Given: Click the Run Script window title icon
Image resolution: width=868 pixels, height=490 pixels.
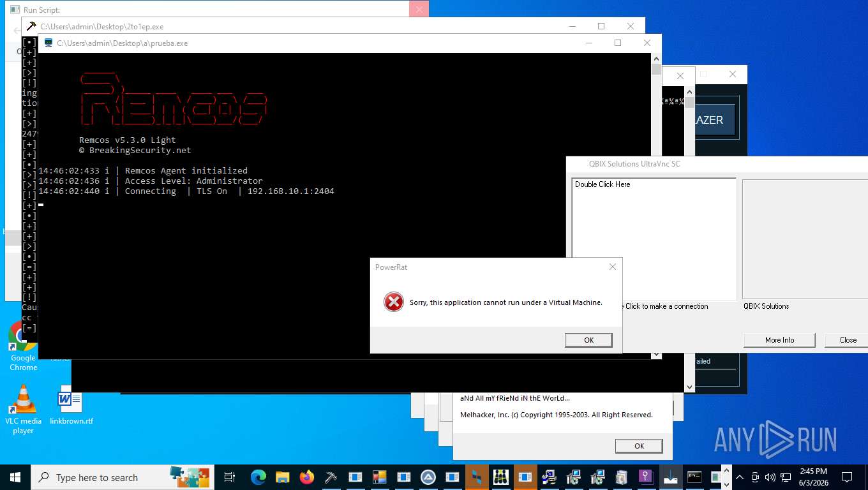Looking at the screenshot, I should coord(15,10).
